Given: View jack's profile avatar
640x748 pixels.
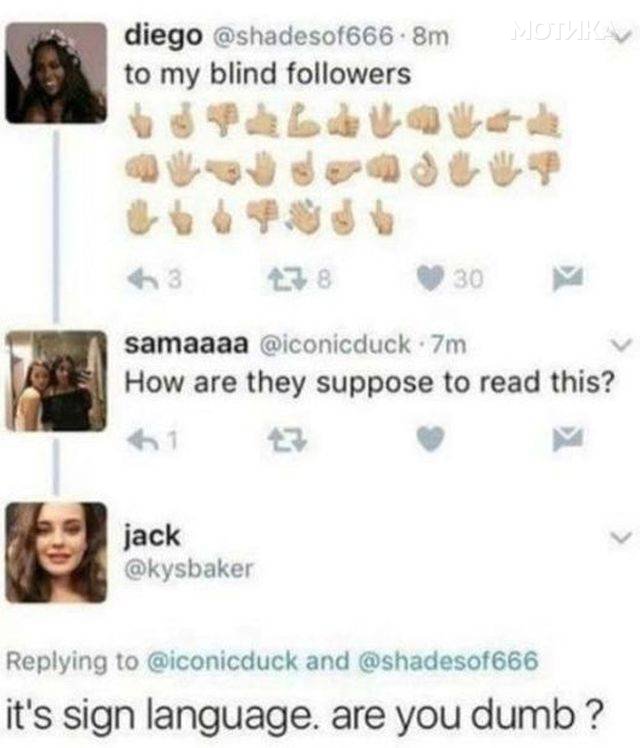Looking at the screenshot, I should tap(56, 552).
